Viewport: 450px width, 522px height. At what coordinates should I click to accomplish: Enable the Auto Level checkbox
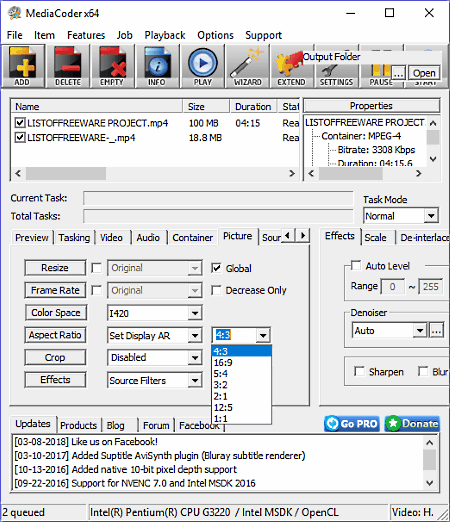click(356, 266)
